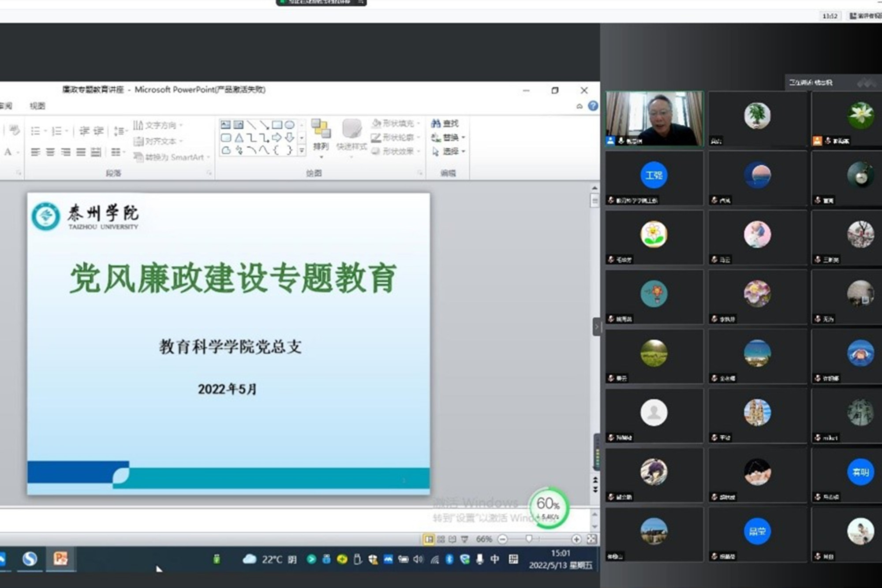Click the presenter's video thumbnail

pos(654,118)
